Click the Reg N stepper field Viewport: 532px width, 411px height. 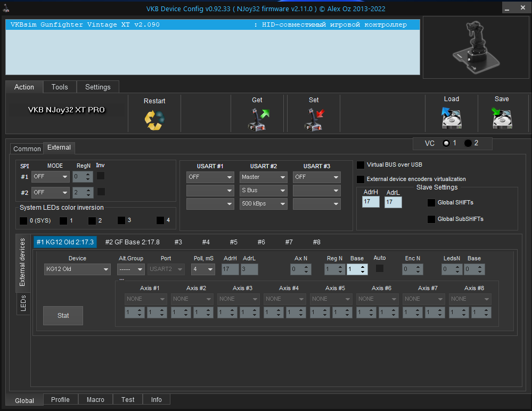click(334, 269)
